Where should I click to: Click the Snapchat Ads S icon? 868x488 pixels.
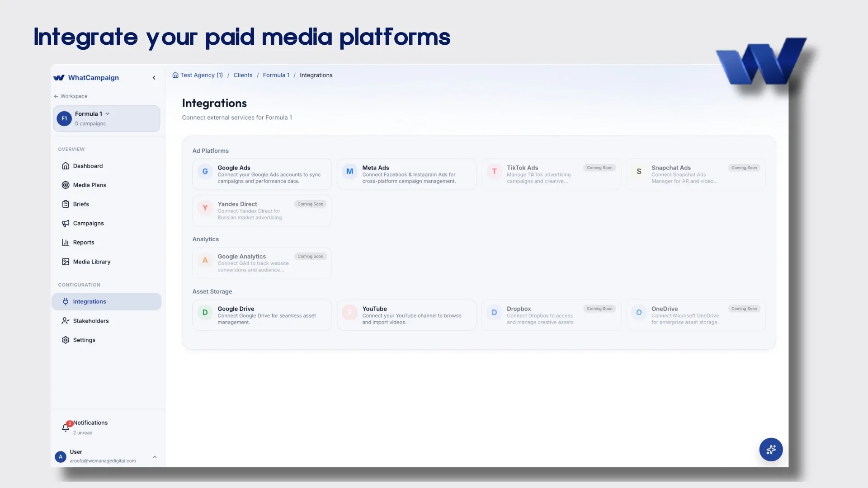[639, 171]
